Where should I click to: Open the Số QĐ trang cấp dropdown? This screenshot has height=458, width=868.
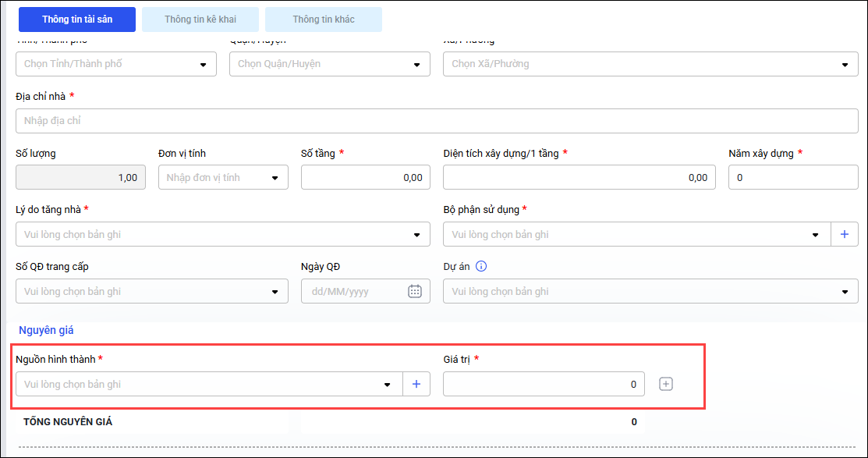(x=275, y=291)
